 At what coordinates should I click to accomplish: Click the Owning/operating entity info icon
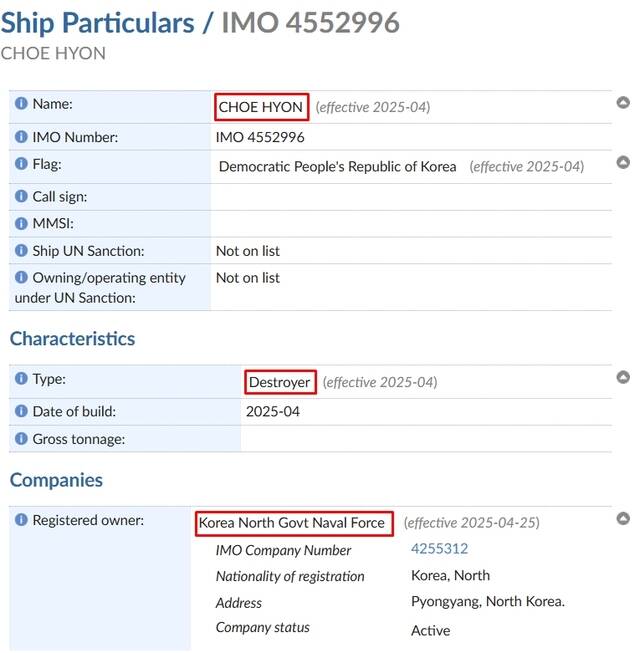[x=21, y=278]
